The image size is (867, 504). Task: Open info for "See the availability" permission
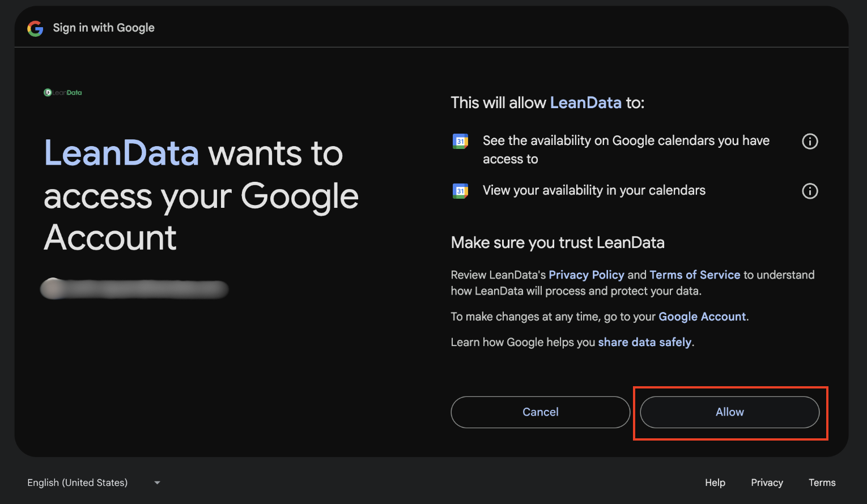coord(810,142)
